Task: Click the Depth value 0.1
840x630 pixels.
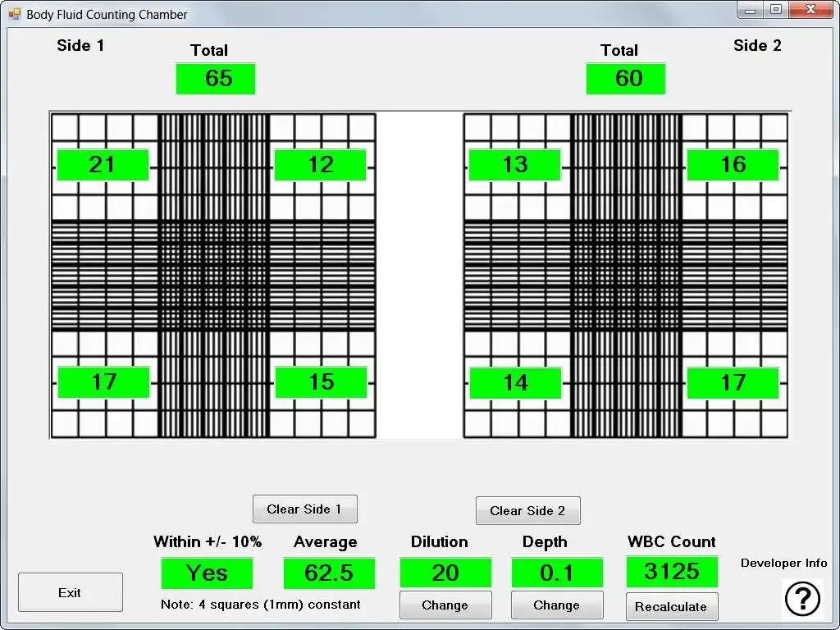Action: click(557, 573)
